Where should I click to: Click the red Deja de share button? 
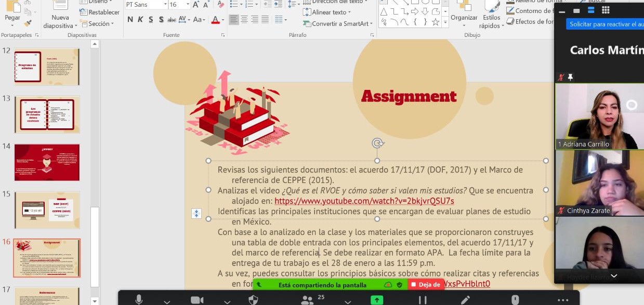426,285
